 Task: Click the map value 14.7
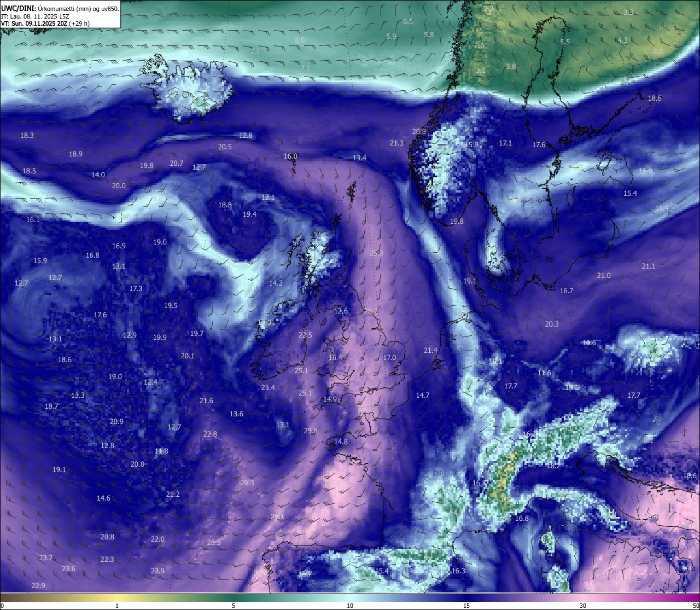coord(422,396)
